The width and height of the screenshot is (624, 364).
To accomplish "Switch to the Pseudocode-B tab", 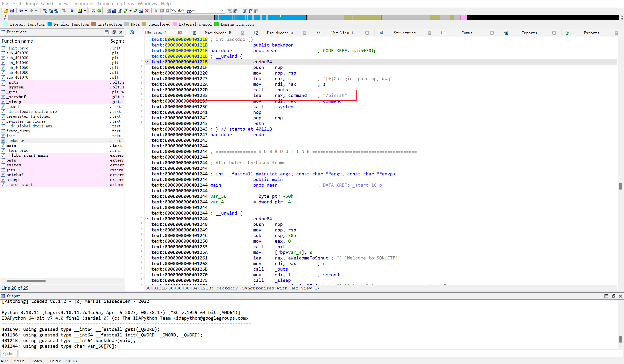I will (218, 33).
